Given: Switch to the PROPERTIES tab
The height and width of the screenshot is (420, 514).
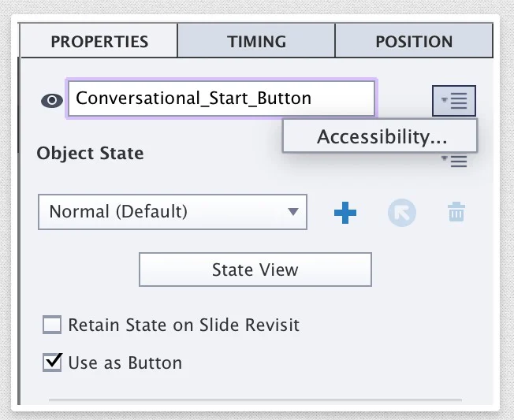Looking at the screenshot, I should coord(99,42).
